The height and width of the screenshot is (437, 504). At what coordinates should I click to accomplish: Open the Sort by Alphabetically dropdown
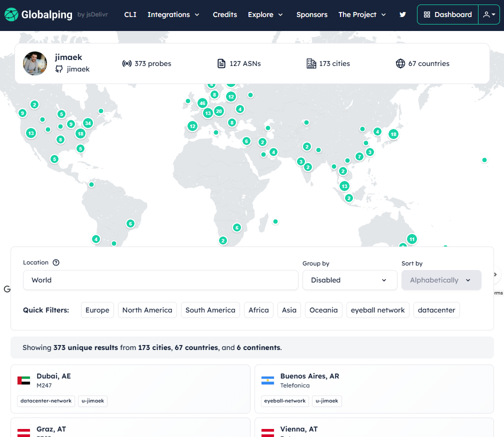(441, 280)
